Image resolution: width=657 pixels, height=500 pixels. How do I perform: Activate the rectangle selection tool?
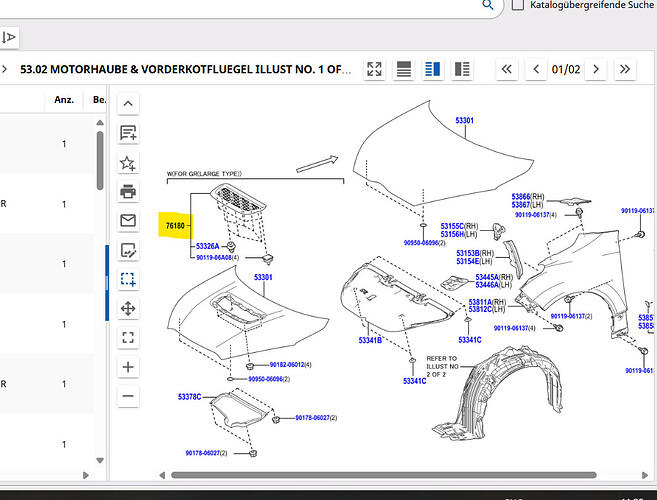[x=128, y=279]
